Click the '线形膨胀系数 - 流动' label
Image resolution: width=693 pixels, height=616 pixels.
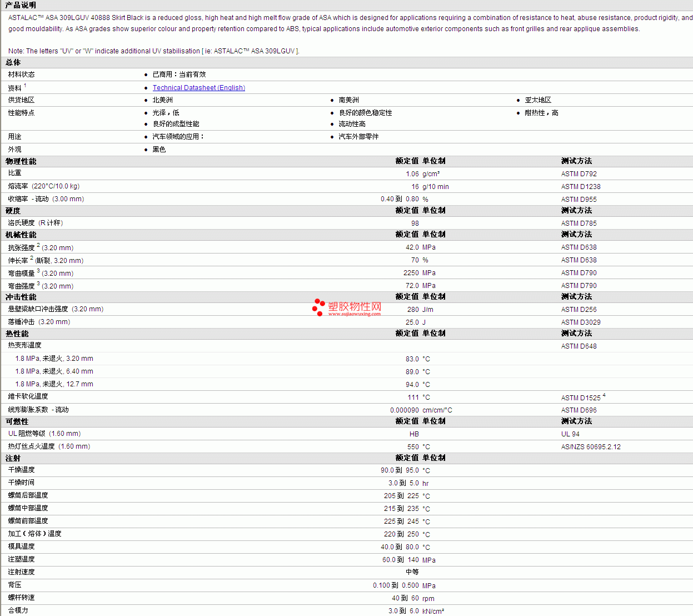(x=38, y=410)
